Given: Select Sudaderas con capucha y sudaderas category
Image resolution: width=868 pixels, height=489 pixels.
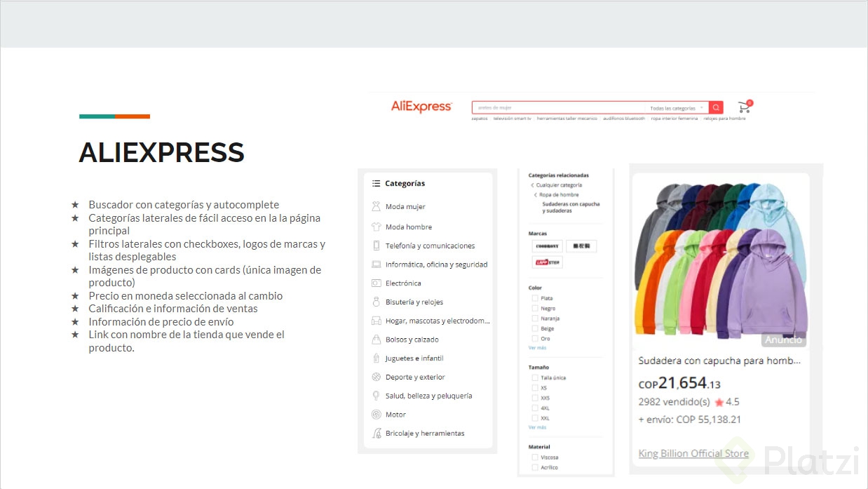Looking at the screenshot, I should click(x=571, y=208).
